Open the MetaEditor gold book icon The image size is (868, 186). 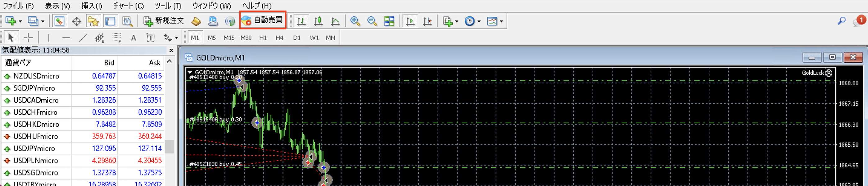click(196, 21)
